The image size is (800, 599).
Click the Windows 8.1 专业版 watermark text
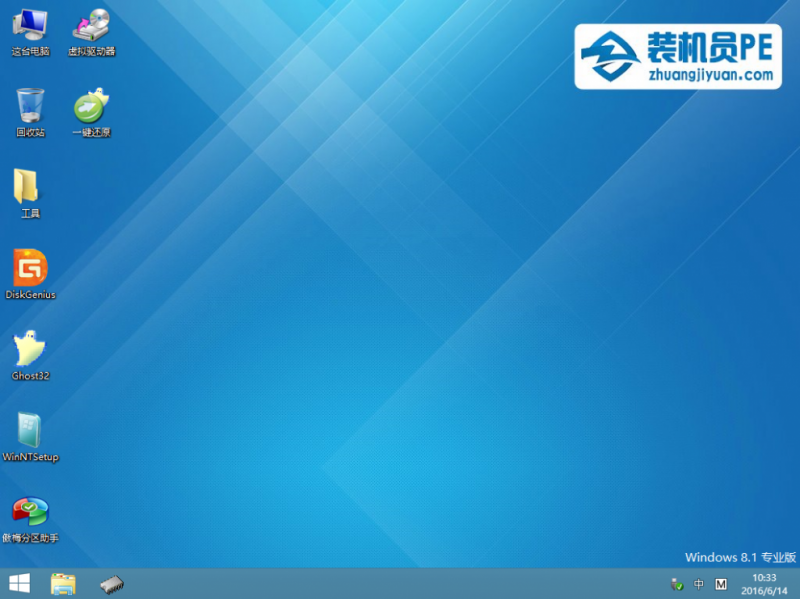click(x=740, y=556)
